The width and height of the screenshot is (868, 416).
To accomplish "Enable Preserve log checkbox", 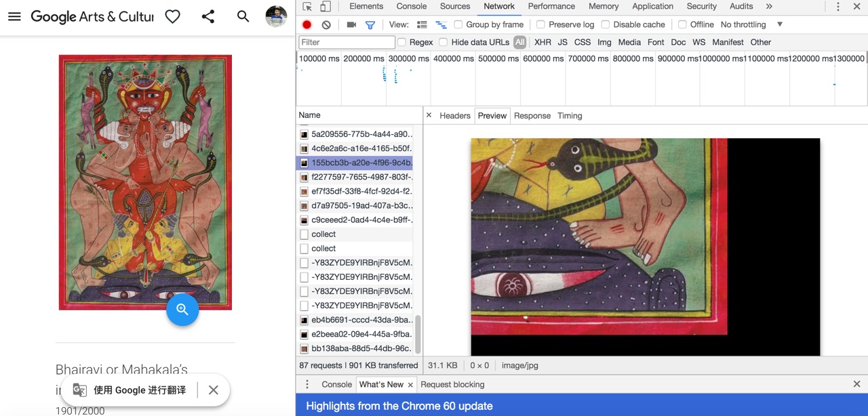I will [x=540, y=24].
